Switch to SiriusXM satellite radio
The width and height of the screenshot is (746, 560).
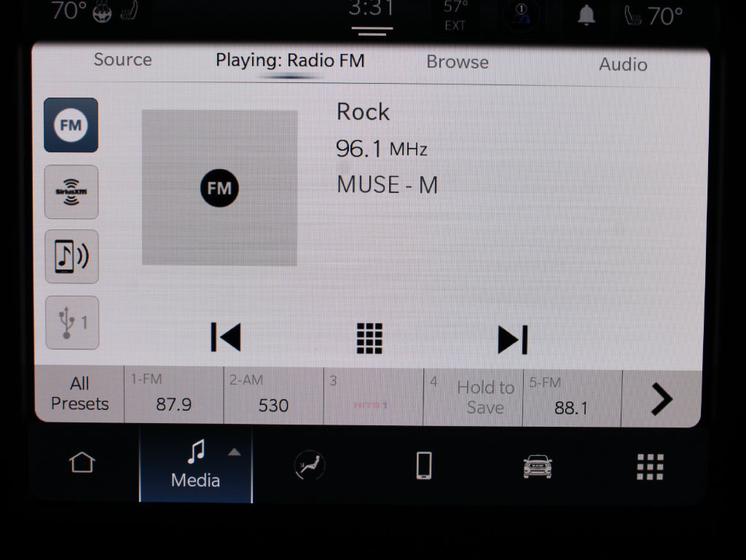click(x=71, y=192)
